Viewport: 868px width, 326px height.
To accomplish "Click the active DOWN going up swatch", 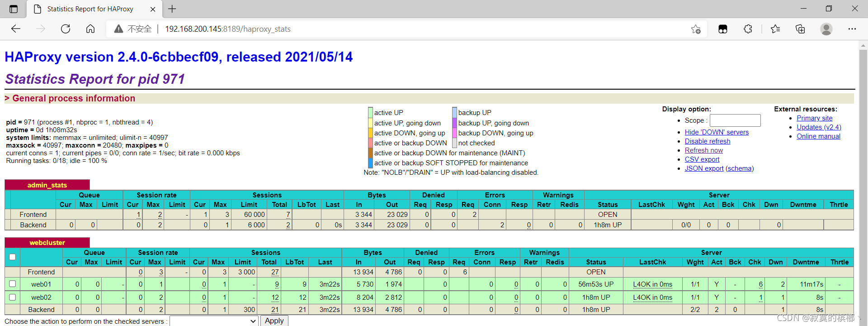I will [x=370, y=133].
